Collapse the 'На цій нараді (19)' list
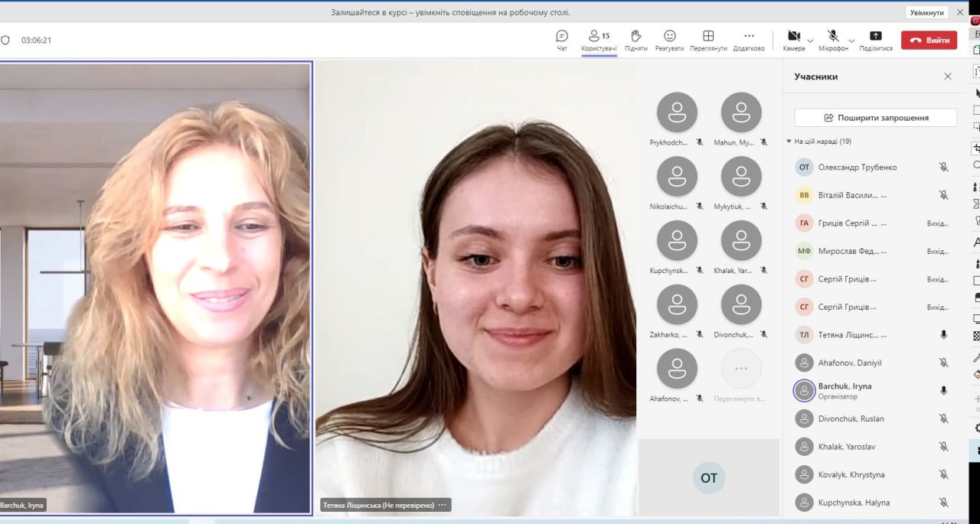Image resolution: width=980 pixels, height=524 pixels. point(789,142)
